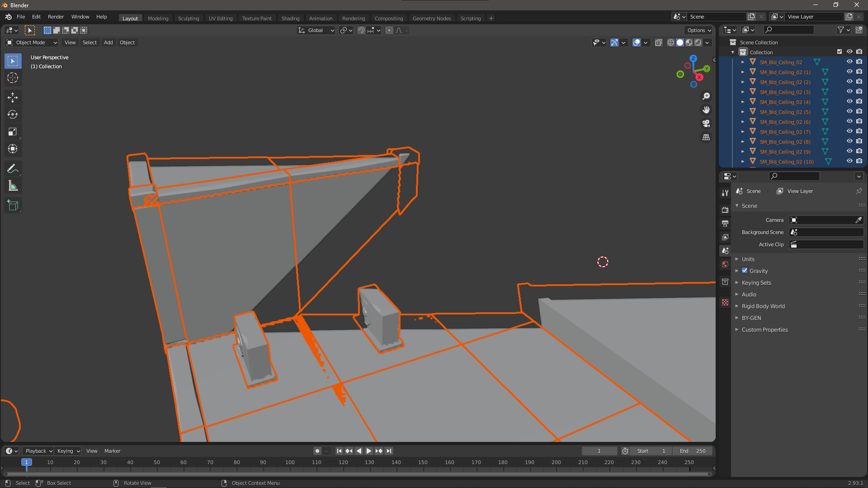The width and height of the screenshot is (868, 488).
Task: Select the Move tool in the viewport toolbar
Action: pyautogui.click(x=13, y=97)
